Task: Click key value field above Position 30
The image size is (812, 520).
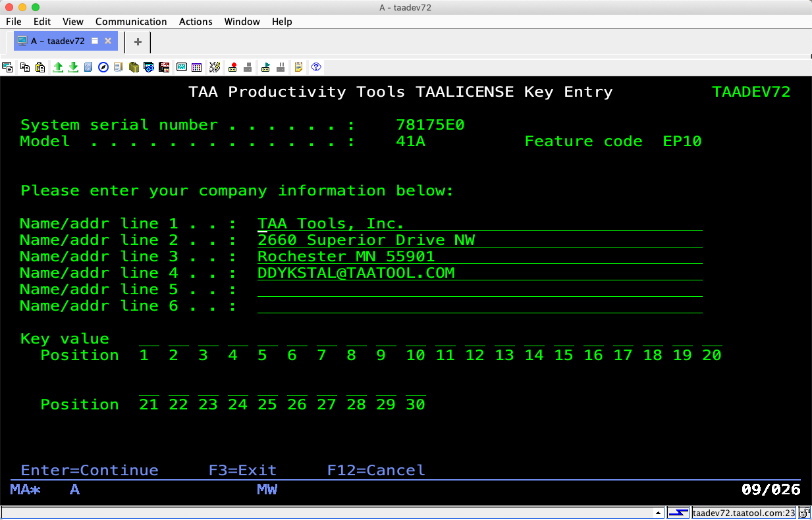Action: pyautogui.click(x=416, y=388)
